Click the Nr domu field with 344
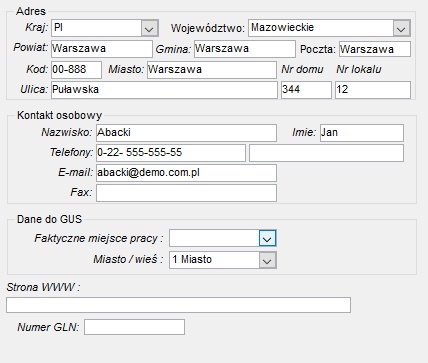Image resolution: width=428 pixels, height=363 pixels. tap(306, 90)
